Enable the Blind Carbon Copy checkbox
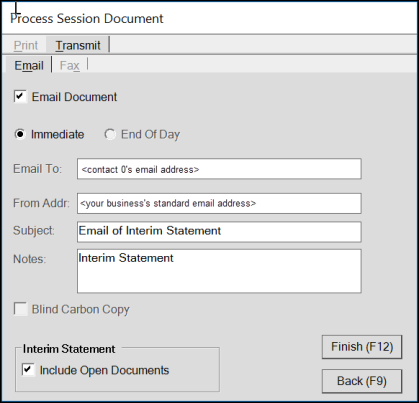419x403 pixels. 20,309
